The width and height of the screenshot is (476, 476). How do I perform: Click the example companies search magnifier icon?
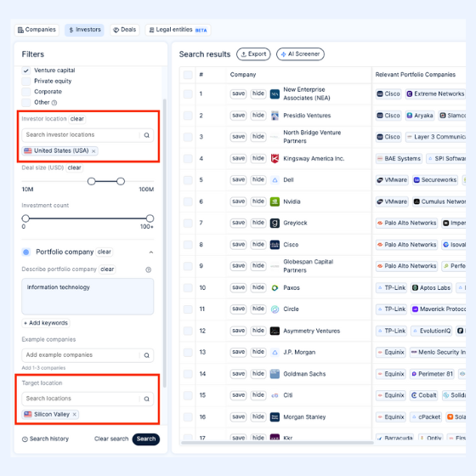[146, 355]
